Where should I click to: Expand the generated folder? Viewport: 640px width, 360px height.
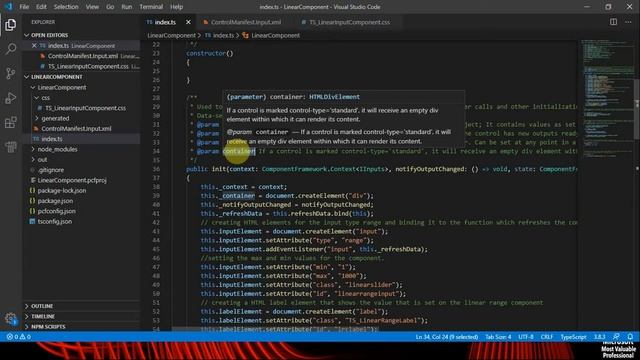[x=37, y=118]
